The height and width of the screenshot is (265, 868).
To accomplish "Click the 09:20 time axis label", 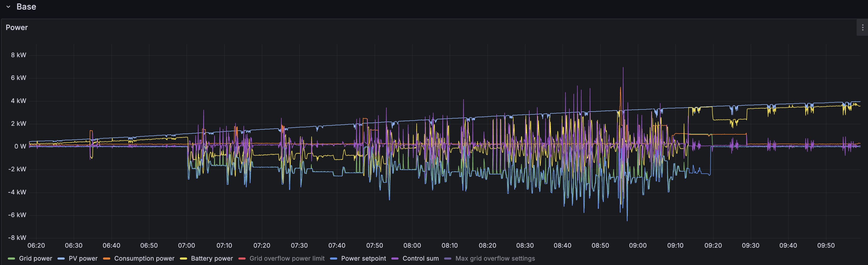I will 713,246.
